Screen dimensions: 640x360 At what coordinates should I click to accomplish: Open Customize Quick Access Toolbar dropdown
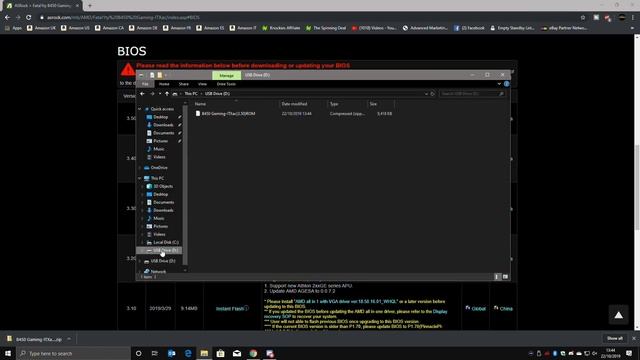(x=166, y=75)
